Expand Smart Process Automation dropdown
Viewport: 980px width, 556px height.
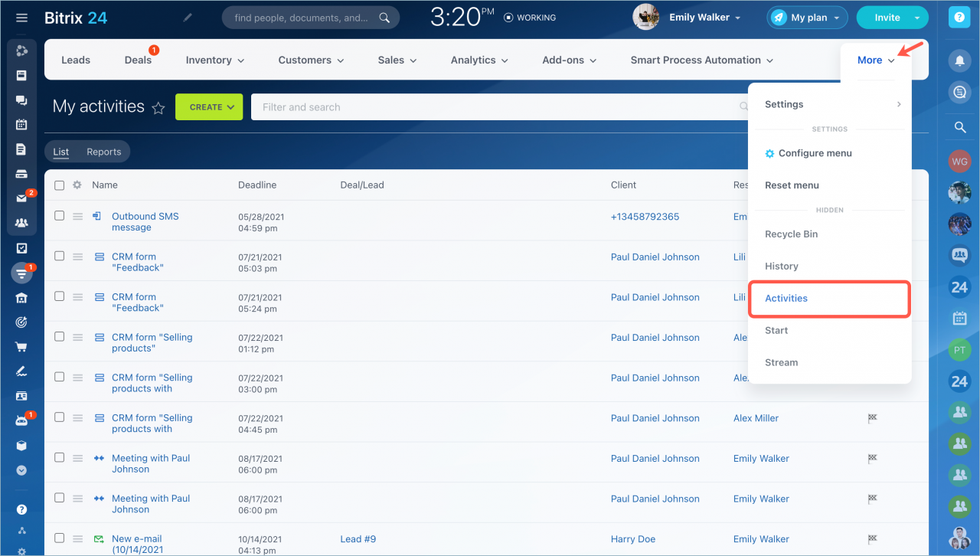tap(702, 60)
